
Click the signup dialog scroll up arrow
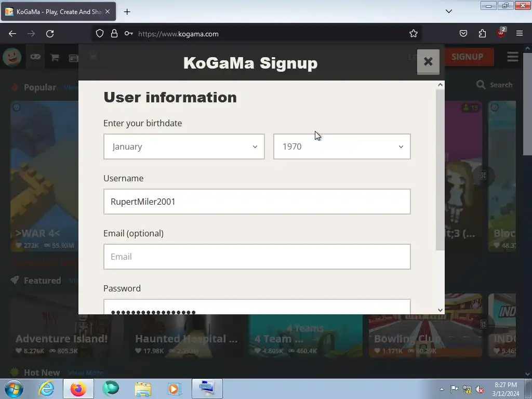pos(440,85)
